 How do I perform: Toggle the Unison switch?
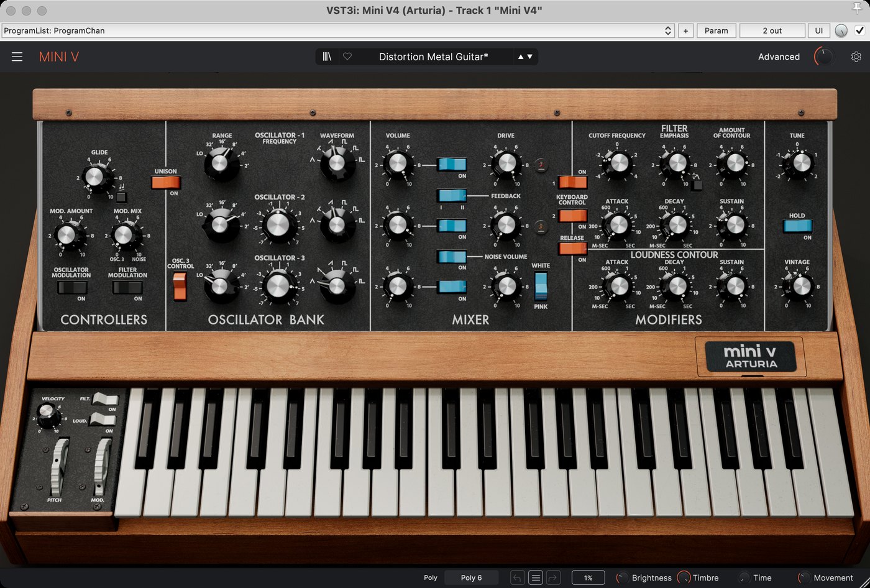(x=166, y=183)
